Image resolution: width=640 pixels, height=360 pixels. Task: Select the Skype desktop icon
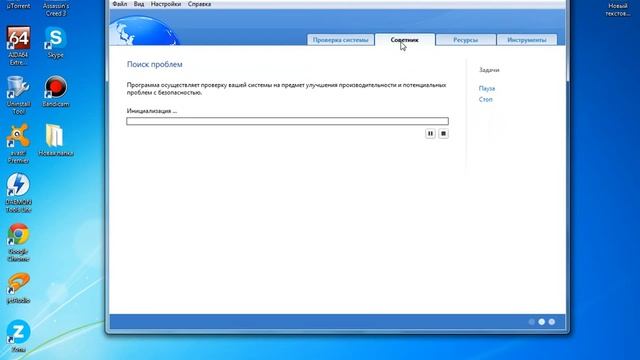click(x=56, y=42)
